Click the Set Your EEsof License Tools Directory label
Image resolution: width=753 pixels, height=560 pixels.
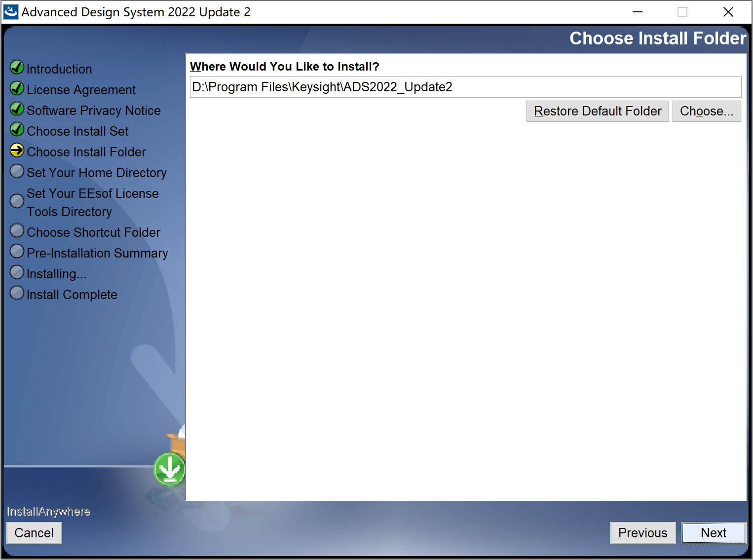pos(93,202)
